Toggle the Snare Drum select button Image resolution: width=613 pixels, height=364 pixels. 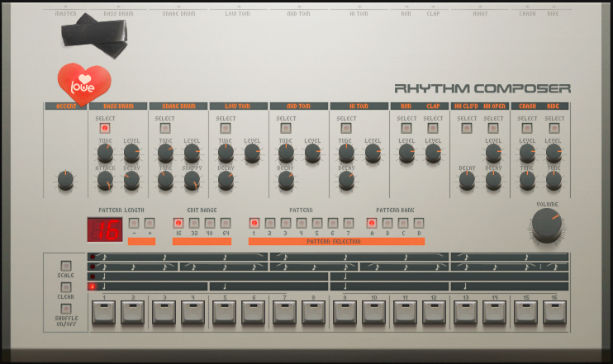[165, 128]
